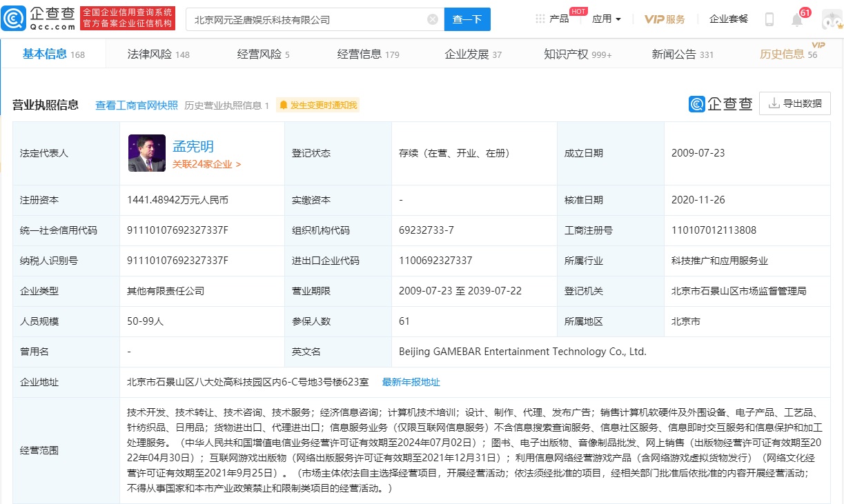The image size is (844, 504).
Task: Click legal representative 孟宪明 name link
Action: point(193,146)
